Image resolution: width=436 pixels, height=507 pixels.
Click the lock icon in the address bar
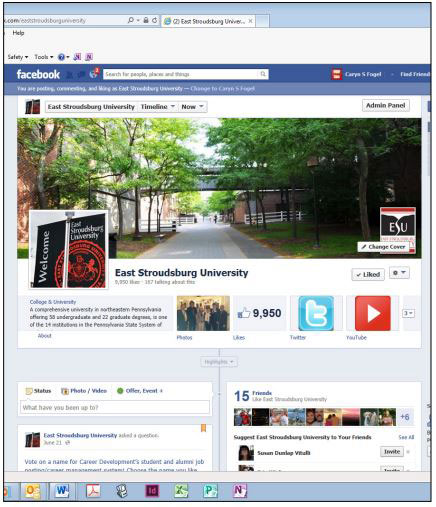coord(146,20)
